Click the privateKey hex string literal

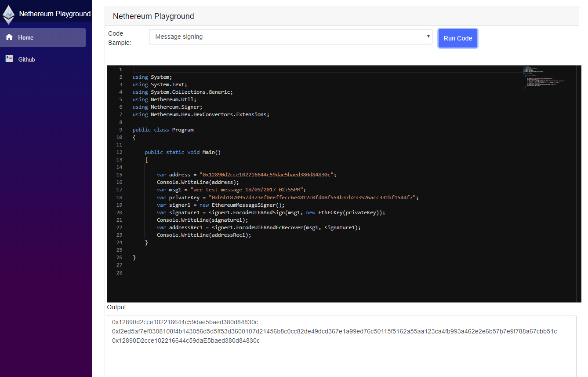[x=312, y=198]
